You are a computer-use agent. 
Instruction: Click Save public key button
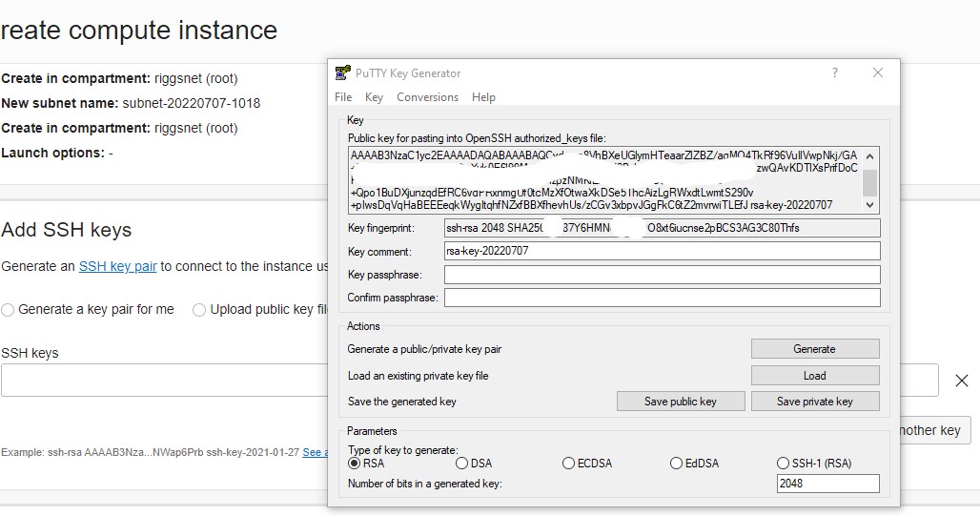(x=681, y=402)
